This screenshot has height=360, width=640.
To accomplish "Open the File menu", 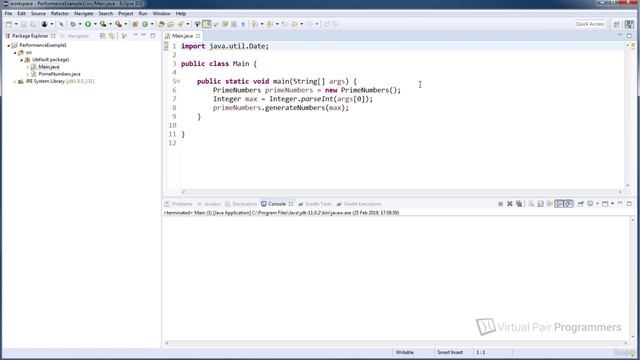I will coord(8,13).
